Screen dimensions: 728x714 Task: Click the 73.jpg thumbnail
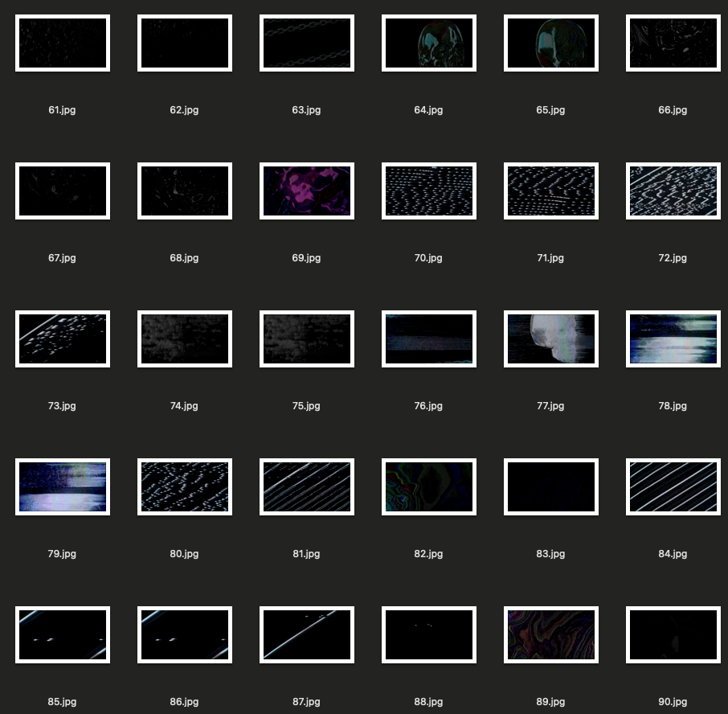[63, 339]
